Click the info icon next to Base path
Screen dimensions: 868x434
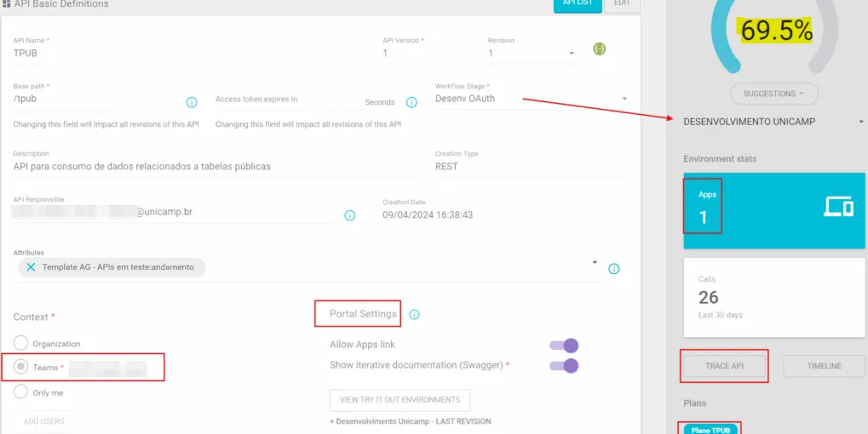pyautogui.click(x=192, y=102)
